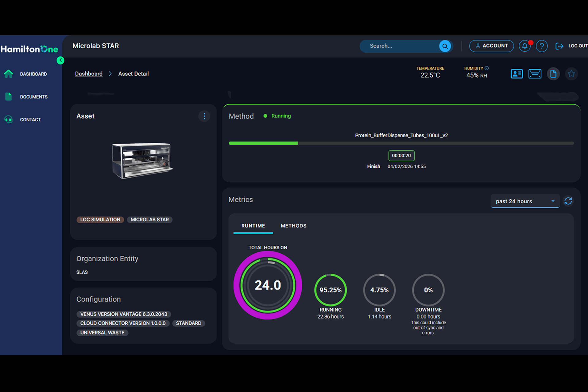The image size is (588, 392).
Task: Click the 0% downtime gauge
Action: pos(428,290)
